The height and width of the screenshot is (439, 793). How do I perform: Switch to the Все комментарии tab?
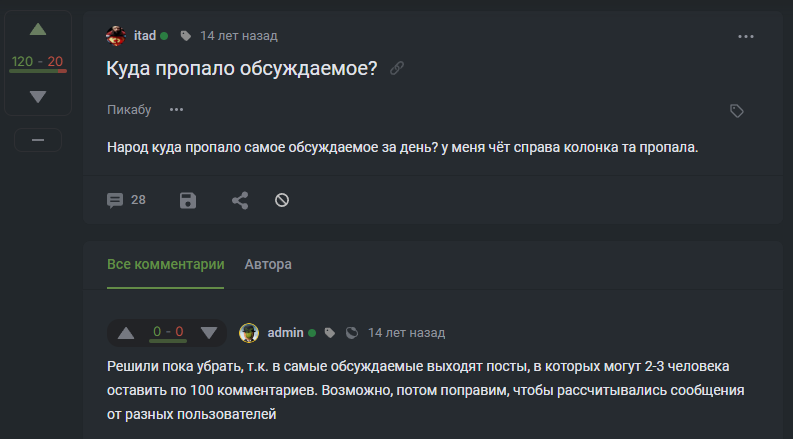(x=166, y=265)
